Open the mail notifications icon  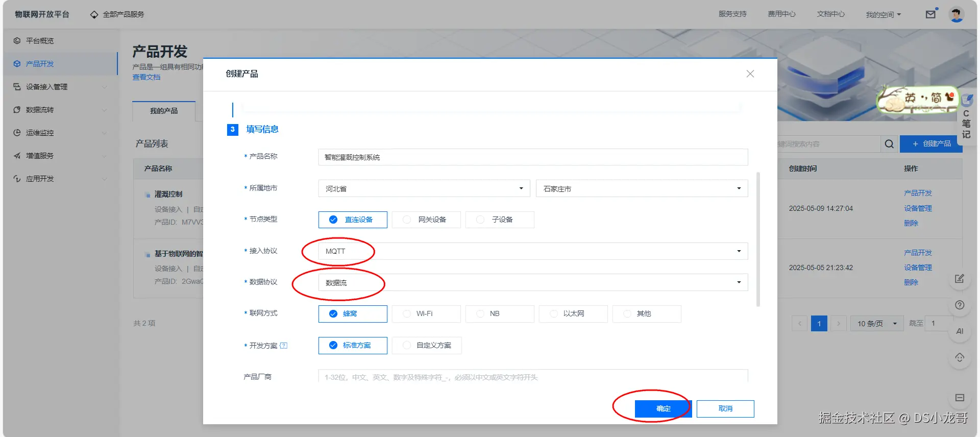930,14
